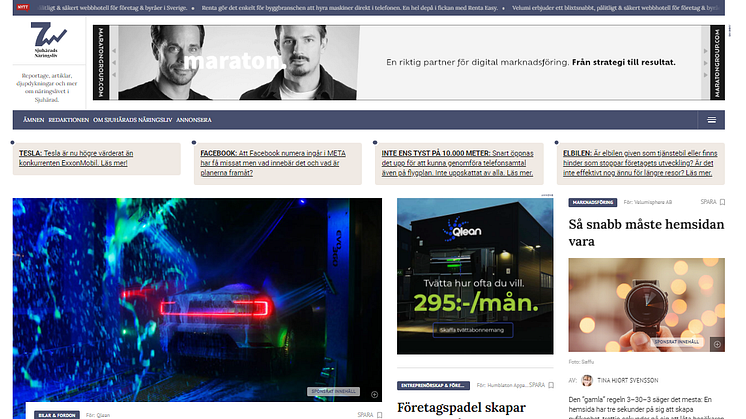Open the Ämnen menu

click(x=33, y=120)
